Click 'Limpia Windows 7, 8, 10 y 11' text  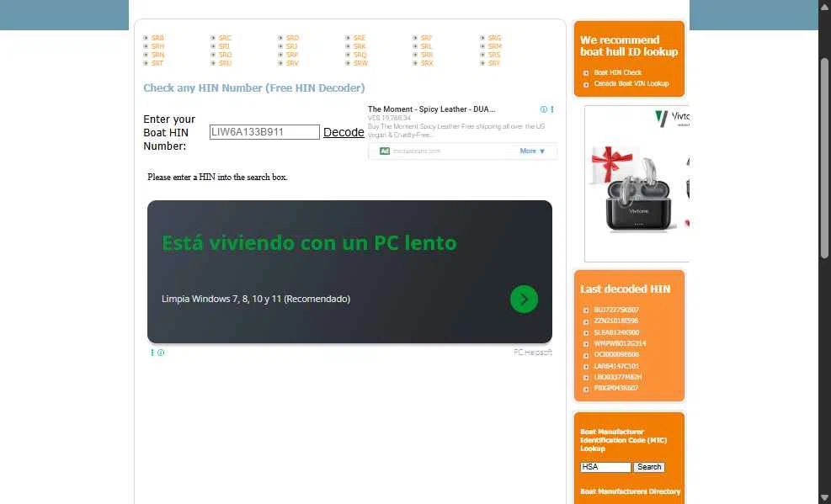coord(255,299)
